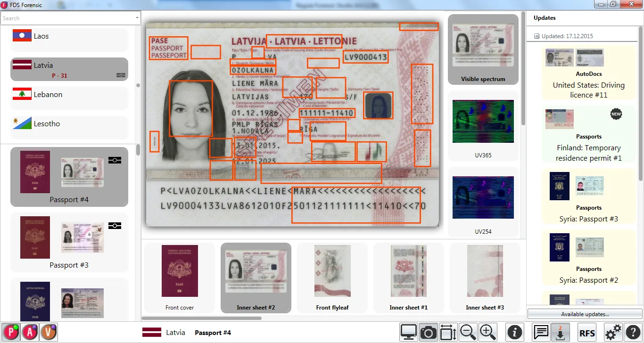The height and width of the screenshot is (343, 644).
Task: Click the Available updates... button
Action: tap(585, 314)
